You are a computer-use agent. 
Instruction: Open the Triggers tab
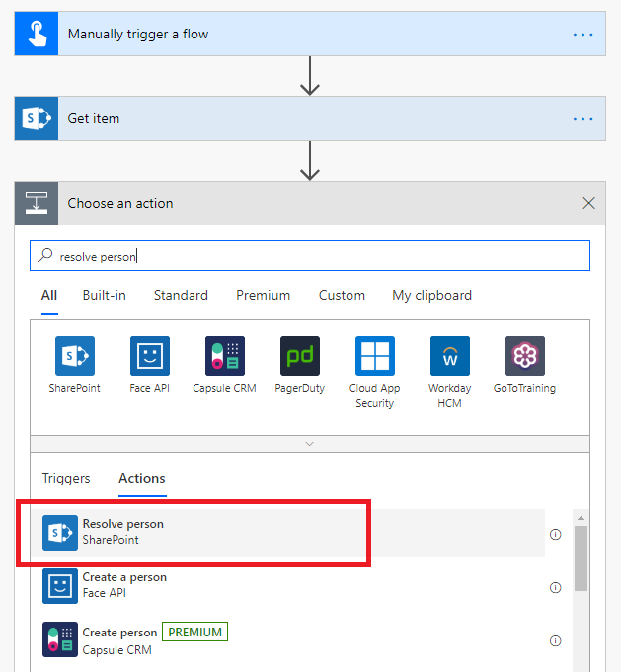click(66, 479)
